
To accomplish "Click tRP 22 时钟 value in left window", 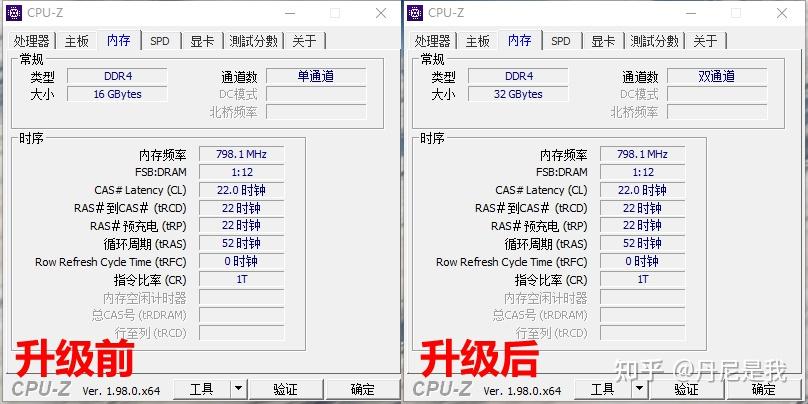I will tap(242, 226).
